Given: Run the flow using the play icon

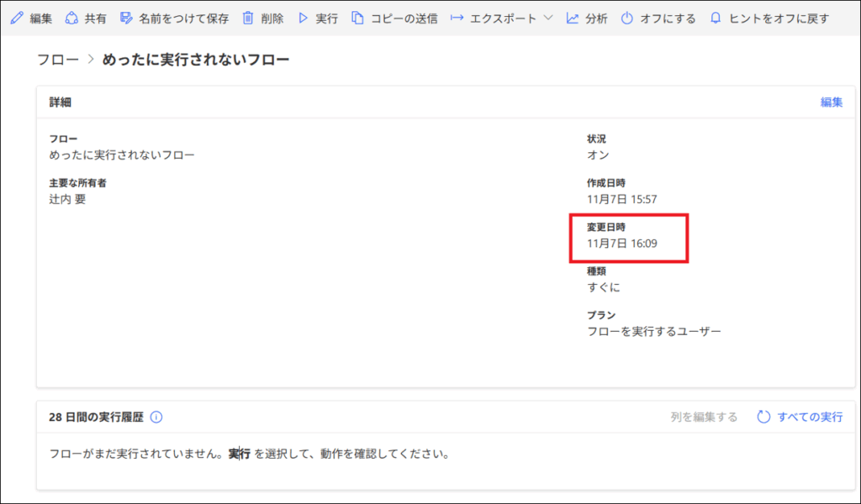Looking at the screenshot, I should (x=303, y=17).
